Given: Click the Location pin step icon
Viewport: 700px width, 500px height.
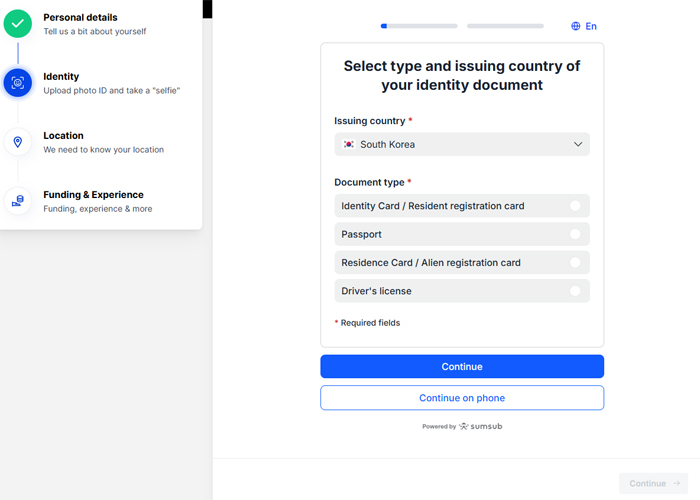Looking at the screenshot, I should pyautogui.click(x=18, y=142).
